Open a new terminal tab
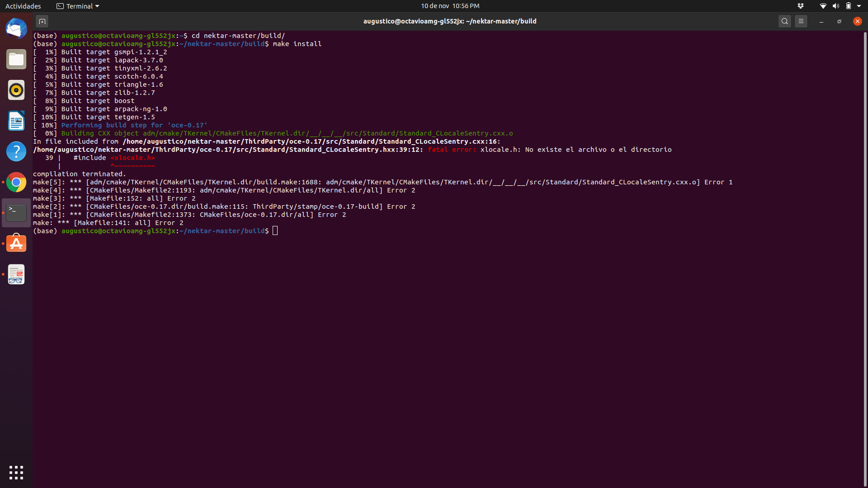868x488 pixels. [42, 21]
